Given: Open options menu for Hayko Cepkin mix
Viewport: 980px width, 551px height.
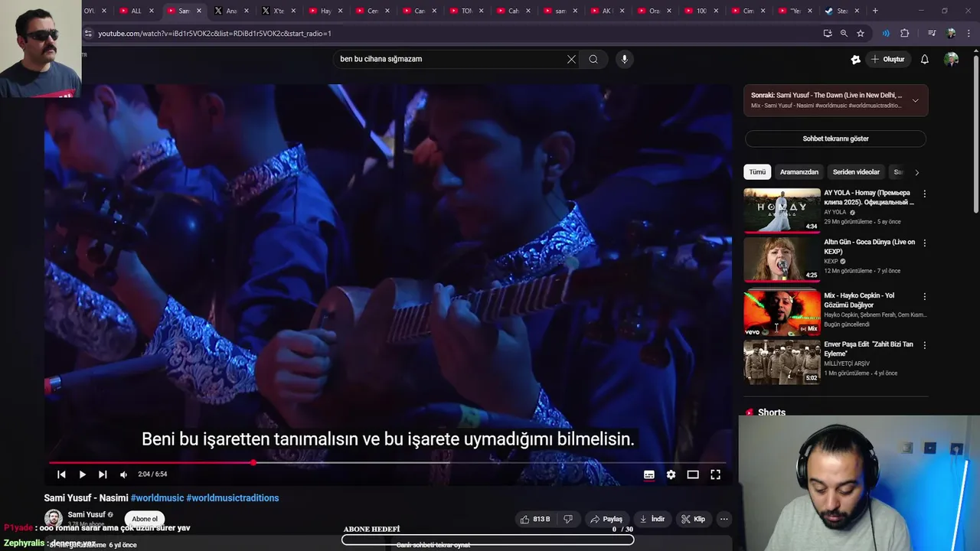Looking at the screenshot, I should (x=924, y=296).
